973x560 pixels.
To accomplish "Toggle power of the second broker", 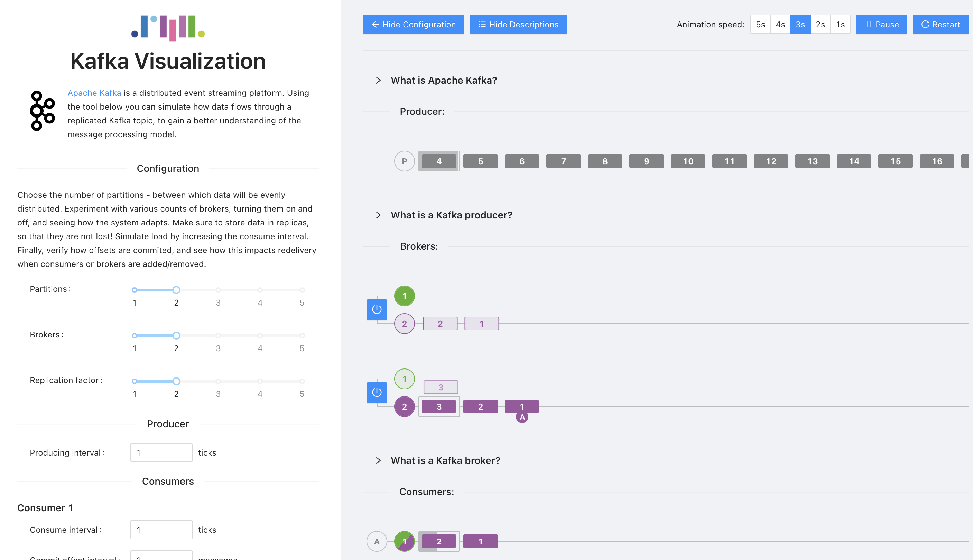I will [x=377, y=392].
